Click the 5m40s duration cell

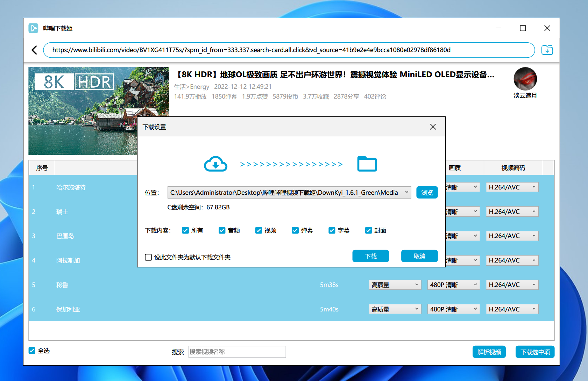click(x=329, y=309)
